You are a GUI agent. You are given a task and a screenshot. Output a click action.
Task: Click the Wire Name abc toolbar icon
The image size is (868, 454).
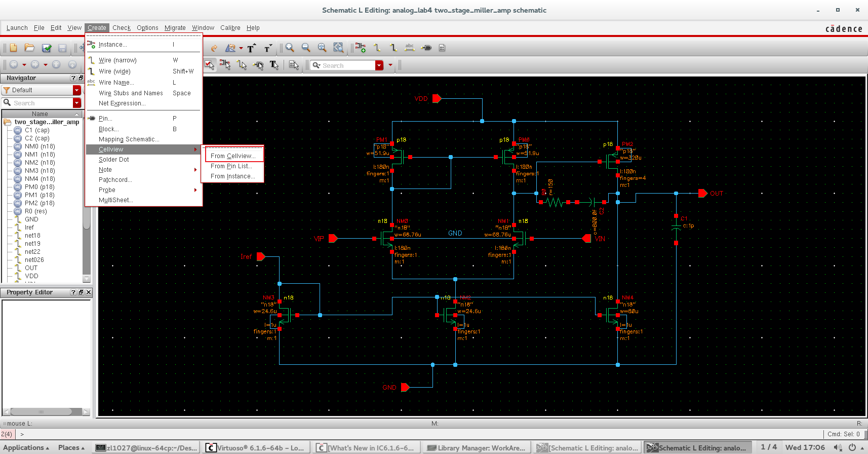(x=410, y=48)
